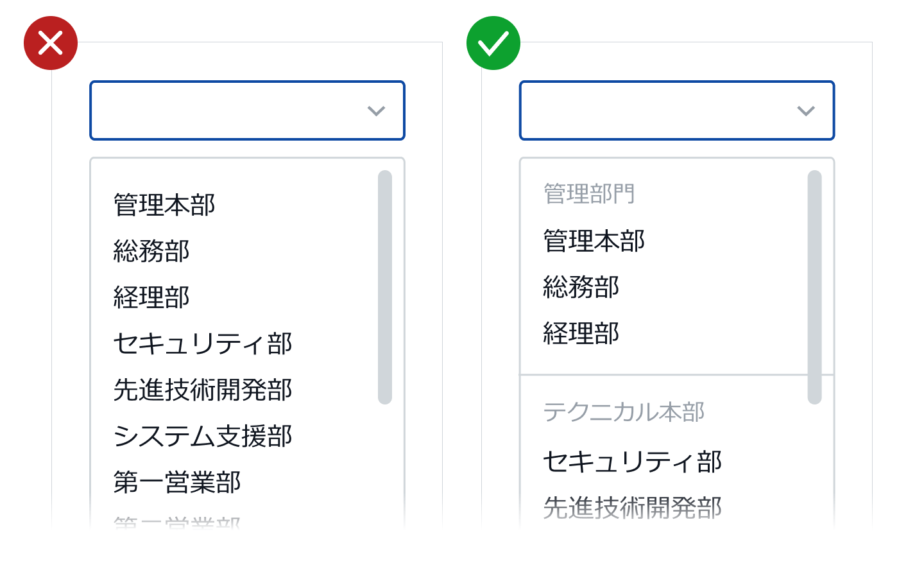The height and width of the screenshot is (565, 924).
Task: Click the left list scrollbar thumb
Action: tap(385, 287)
